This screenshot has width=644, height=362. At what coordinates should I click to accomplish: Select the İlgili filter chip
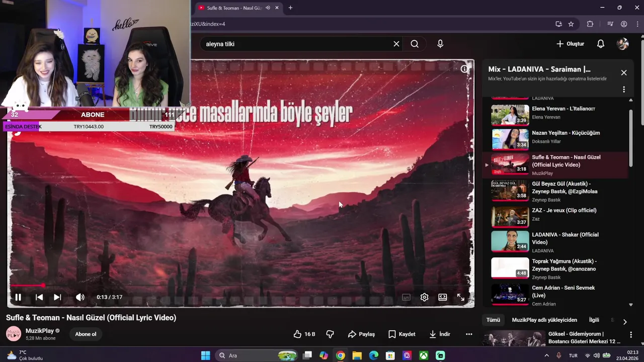(x=594, y=320)
